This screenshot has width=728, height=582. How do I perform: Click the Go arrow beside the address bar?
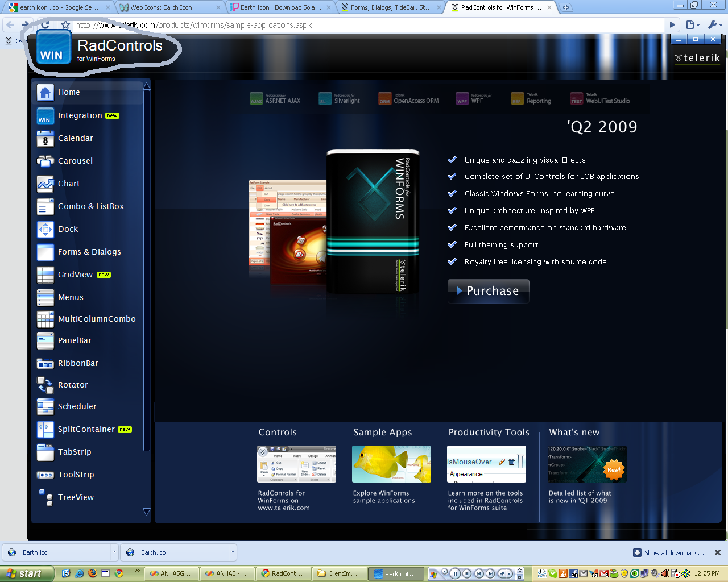point(672,25)
